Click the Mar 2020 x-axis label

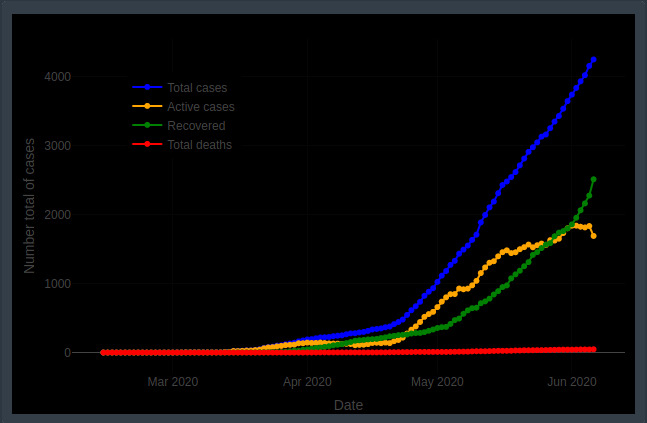pos(173,382)
